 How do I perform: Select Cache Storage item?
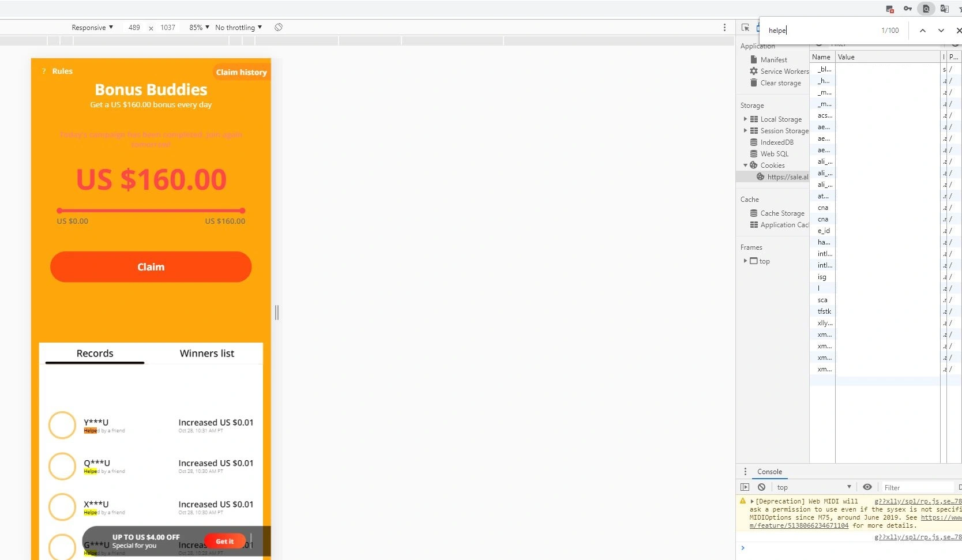[782, 213]
